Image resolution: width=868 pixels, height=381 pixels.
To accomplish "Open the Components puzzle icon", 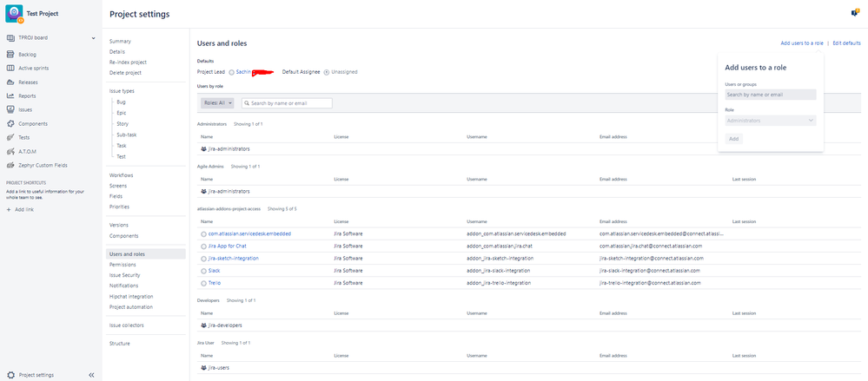I will click(10, 124).
